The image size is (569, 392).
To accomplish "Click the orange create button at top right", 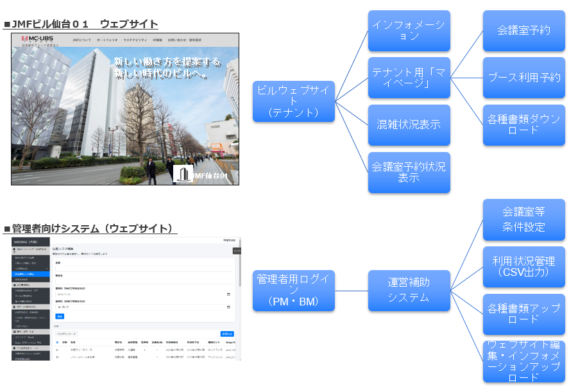I will (226, 334).
